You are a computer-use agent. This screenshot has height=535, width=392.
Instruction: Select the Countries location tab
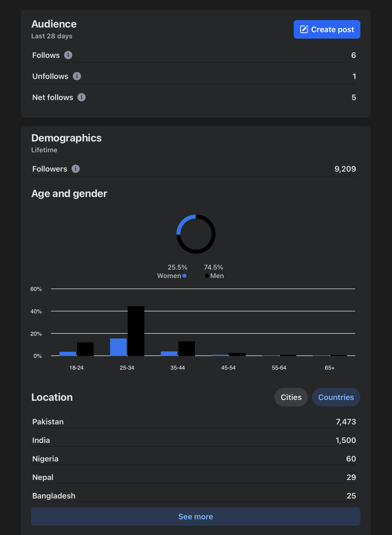[x=336, y=397]
